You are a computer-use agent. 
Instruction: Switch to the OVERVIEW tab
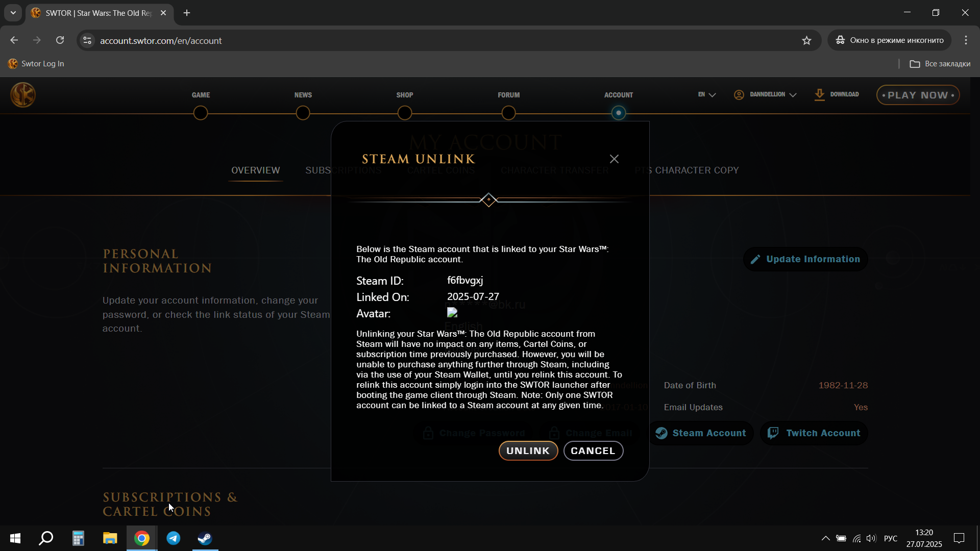(x=255, y=170)
